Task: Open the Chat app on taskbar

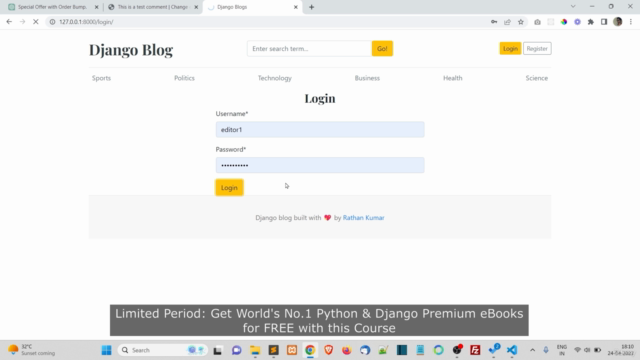Action: click(236, 350)
